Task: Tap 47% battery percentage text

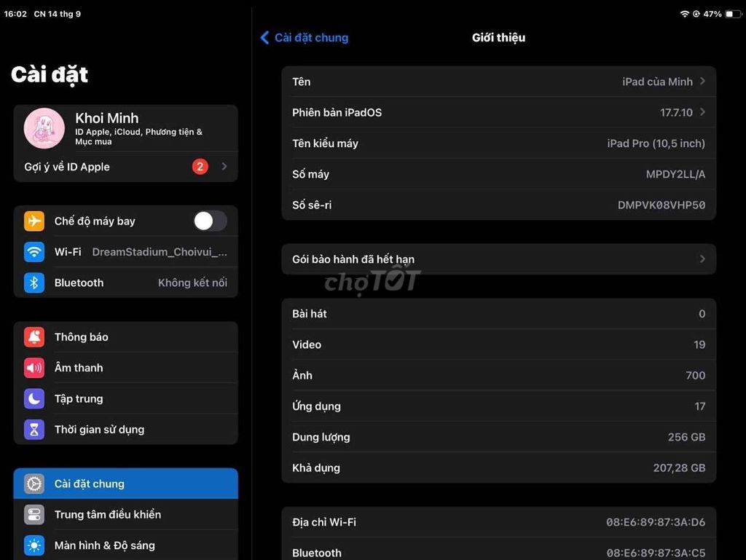Action: [x=712, y=14]
